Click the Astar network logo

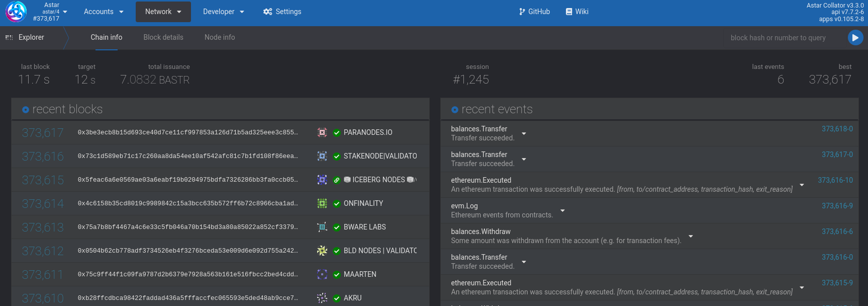point(16,12)
